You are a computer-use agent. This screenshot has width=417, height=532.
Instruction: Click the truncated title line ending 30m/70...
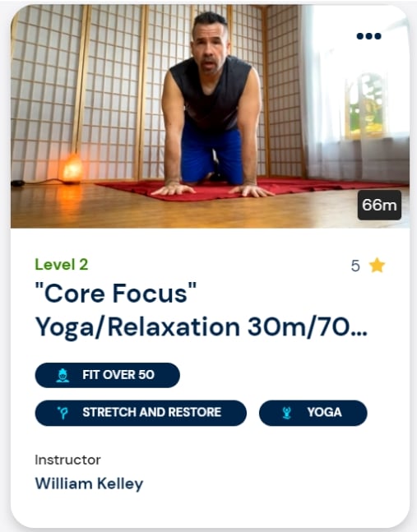click(x=201, y=327)
